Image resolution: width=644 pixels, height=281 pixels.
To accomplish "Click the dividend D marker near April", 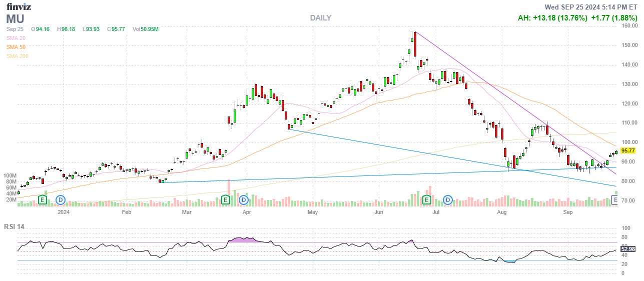I will [x=244, y=200].
